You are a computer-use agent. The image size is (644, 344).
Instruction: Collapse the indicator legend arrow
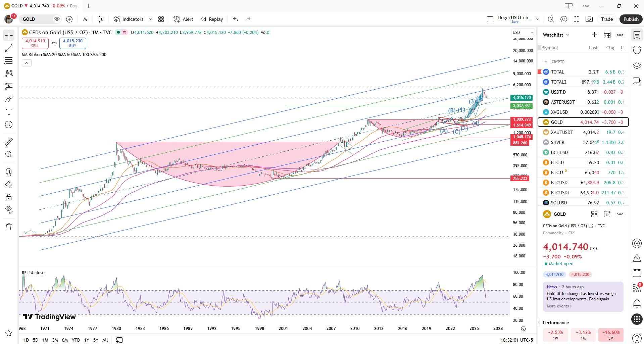27,63
